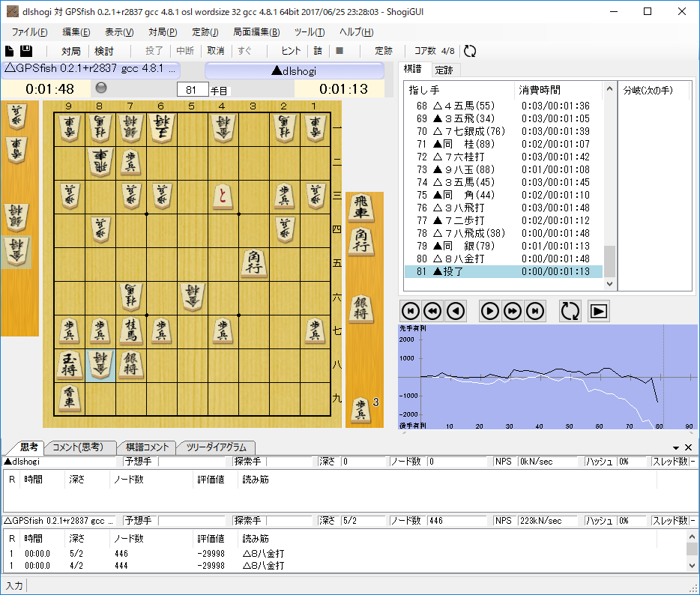
Task: Switch to the コメント(思考) tab
Action: [78, 447]
